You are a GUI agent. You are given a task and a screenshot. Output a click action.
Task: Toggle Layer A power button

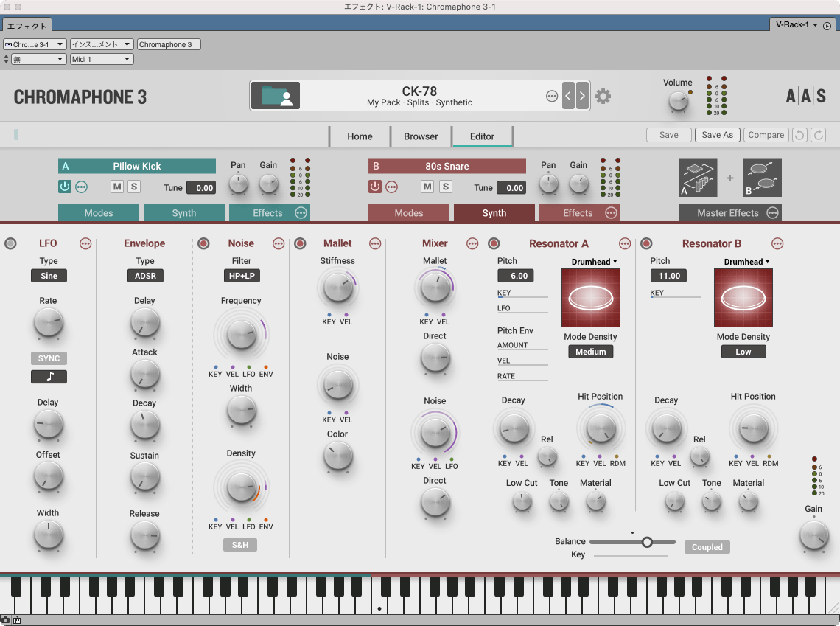click(65, 187)
